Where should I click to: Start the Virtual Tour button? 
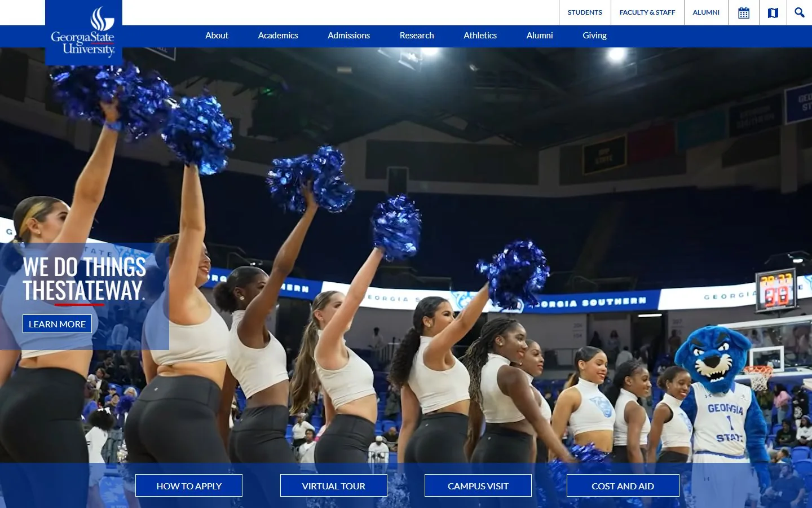(x=334, y=485)
